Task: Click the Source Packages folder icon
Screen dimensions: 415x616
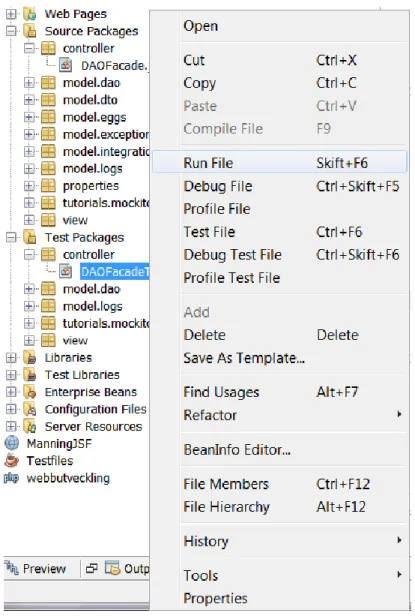Action: [x=29, y=31]
